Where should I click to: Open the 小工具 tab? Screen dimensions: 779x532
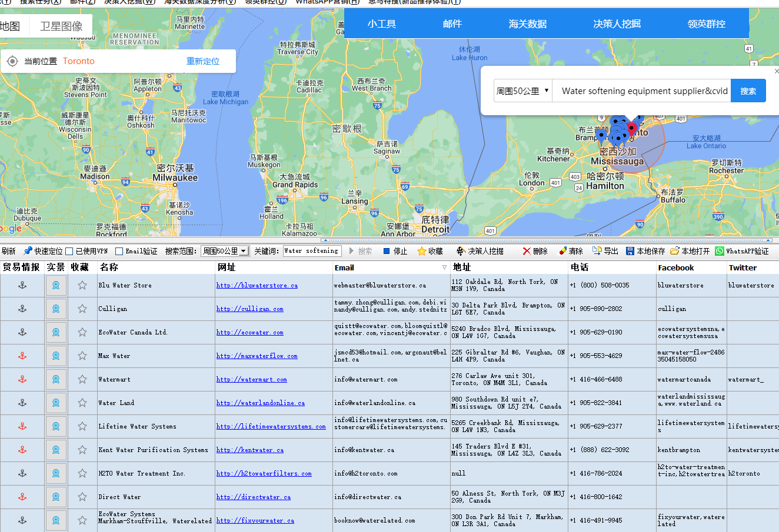click(382, 24)
